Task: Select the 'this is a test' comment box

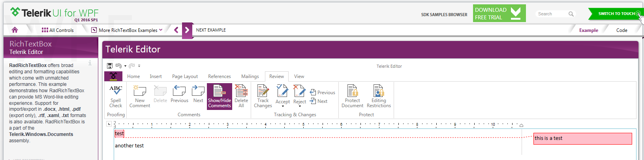Action: pos(582,138)
